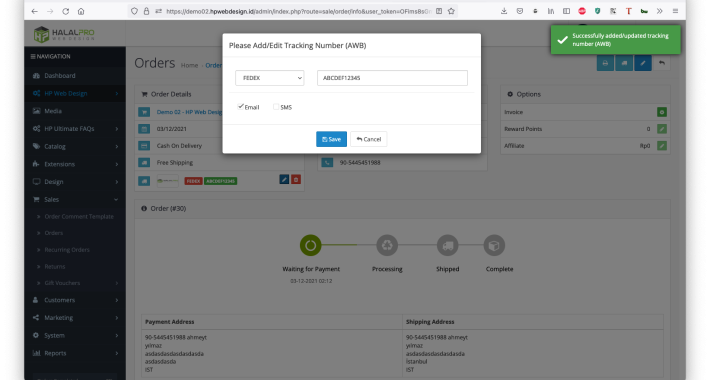710x380 pixels.
Task: Expand the Customers sidebar menu
Action: click(x=75, y=300)
